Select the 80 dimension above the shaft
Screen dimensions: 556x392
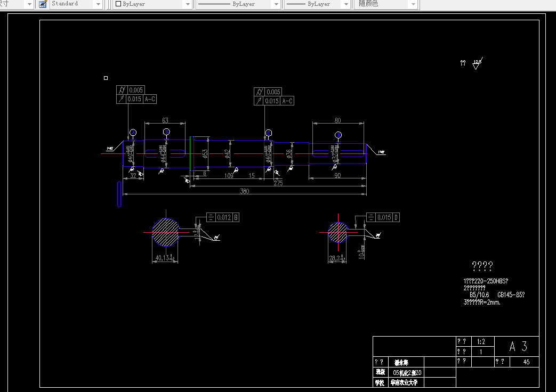(337, 120)
